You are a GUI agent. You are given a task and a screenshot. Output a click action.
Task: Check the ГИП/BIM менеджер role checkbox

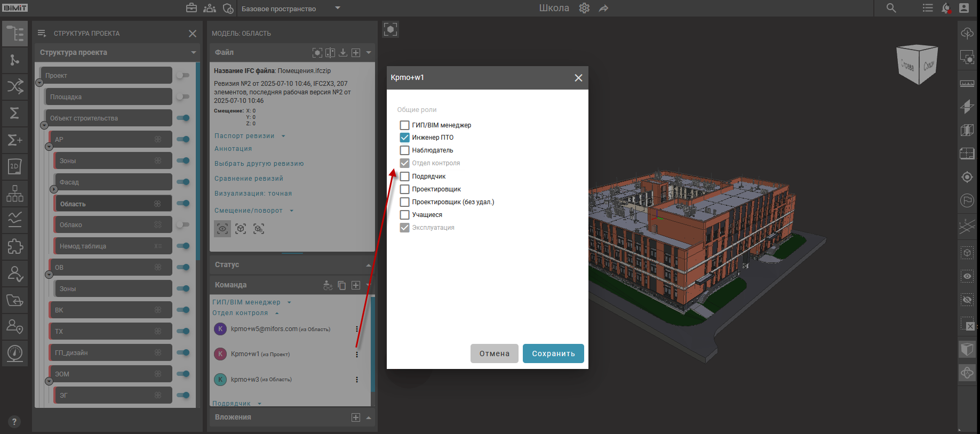tap(404, 125)
